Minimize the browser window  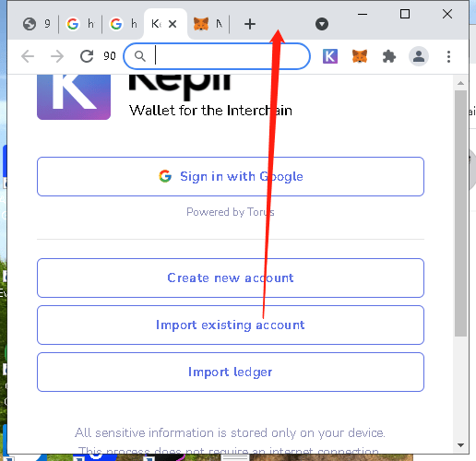tap(363, 14)
